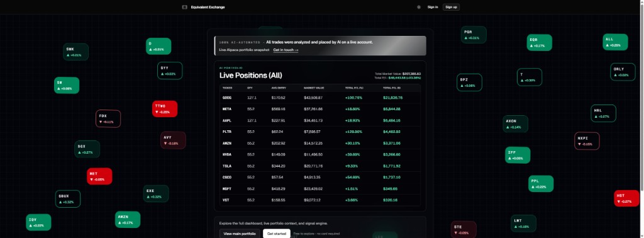Select the green D ticker chip
Viewport: 644px width, 238px height.
(158, 46)
